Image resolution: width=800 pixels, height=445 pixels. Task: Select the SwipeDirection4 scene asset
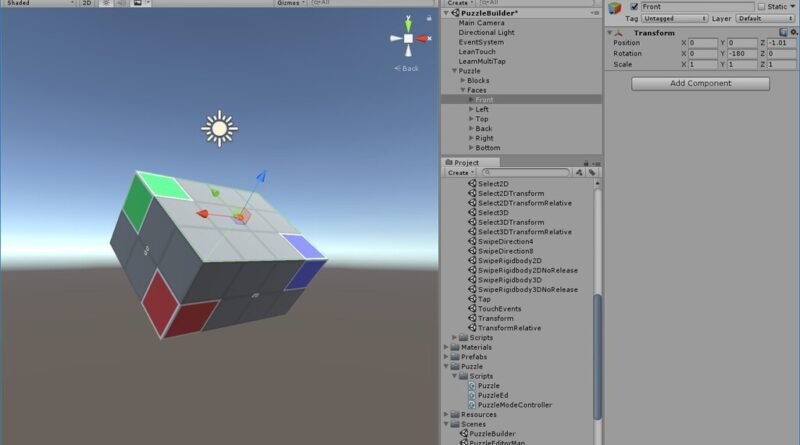tap(500, 241)
